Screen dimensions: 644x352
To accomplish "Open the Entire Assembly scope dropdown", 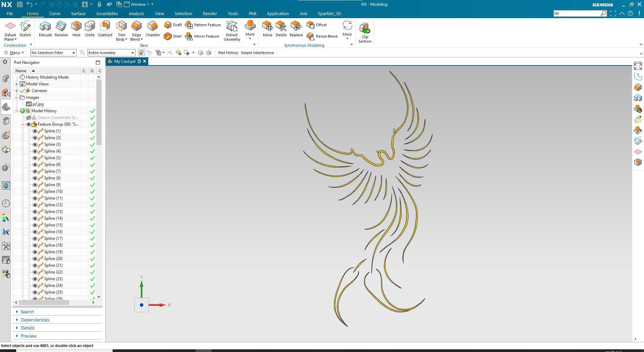I will click(x=111, y=53).
